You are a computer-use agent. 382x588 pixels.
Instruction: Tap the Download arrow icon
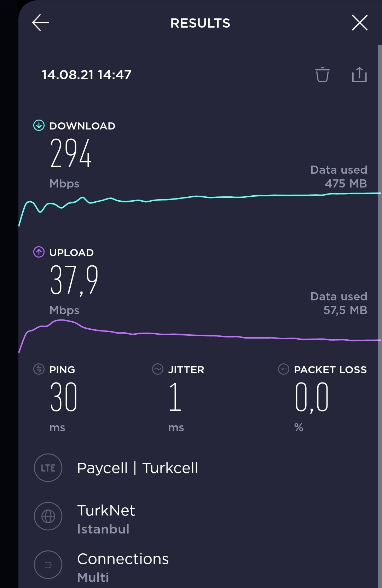tap(39, 125)
